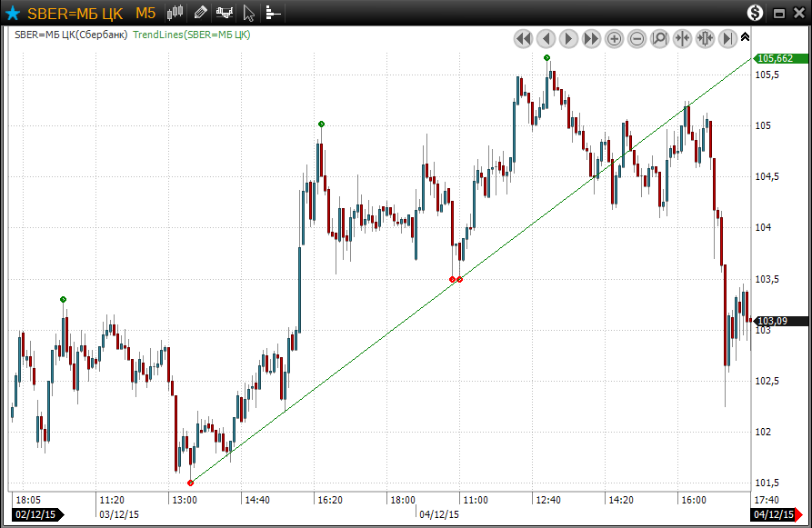The height and width of the screenshot is (528, 812).
Task: Compress the chart horizontally
Action: 682,38
